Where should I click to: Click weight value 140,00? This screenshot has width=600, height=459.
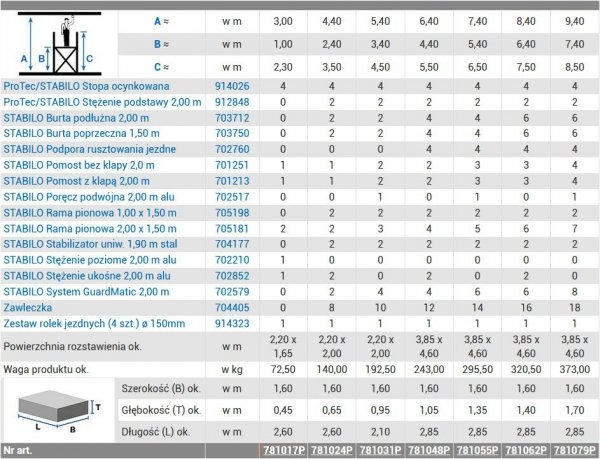(x=332, y=370)
